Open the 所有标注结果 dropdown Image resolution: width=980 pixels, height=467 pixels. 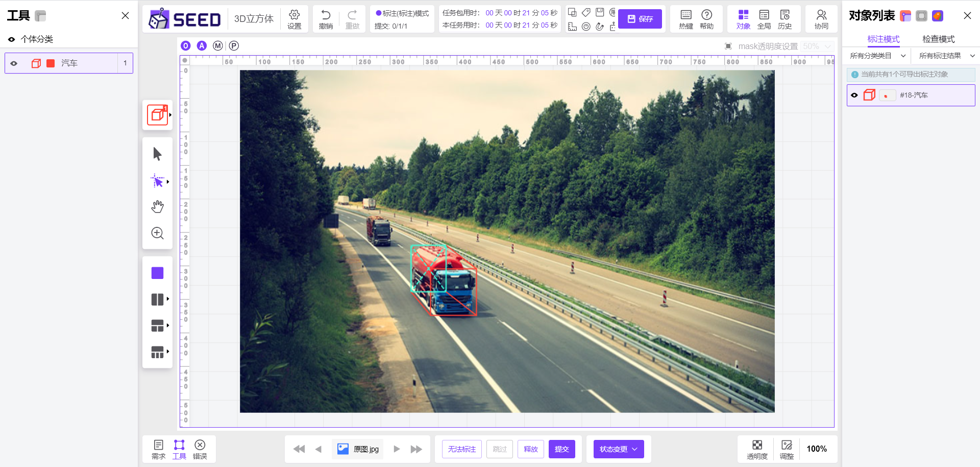click(x=947, y=56)
